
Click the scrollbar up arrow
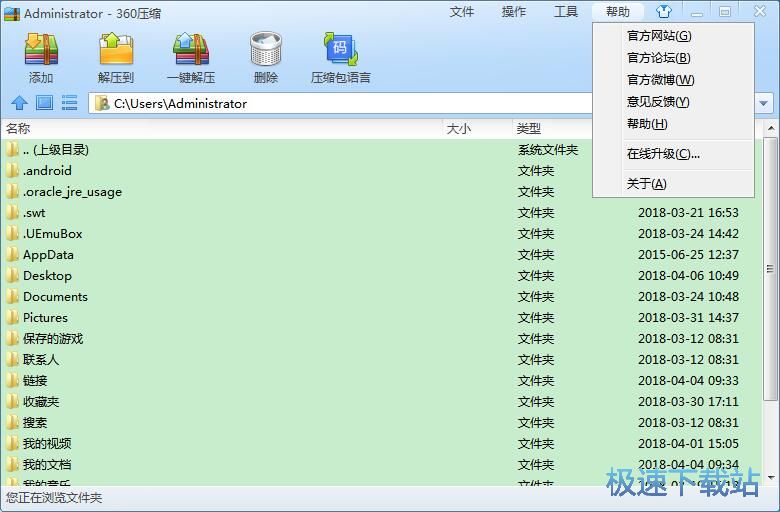(x=771, y=128)
